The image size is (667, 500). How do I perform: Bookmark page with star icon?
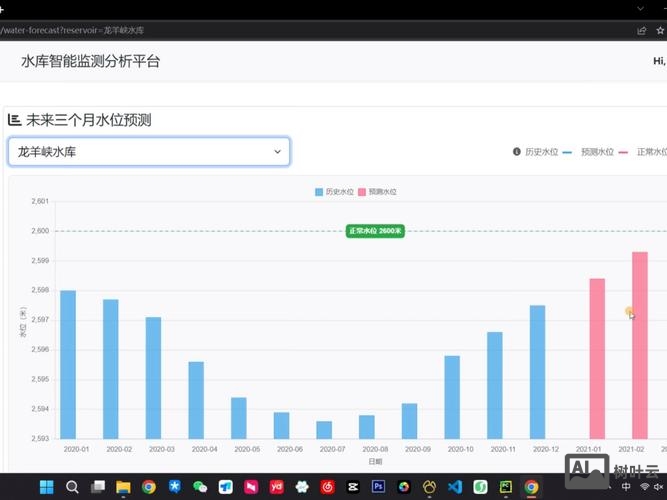[660, 31]
